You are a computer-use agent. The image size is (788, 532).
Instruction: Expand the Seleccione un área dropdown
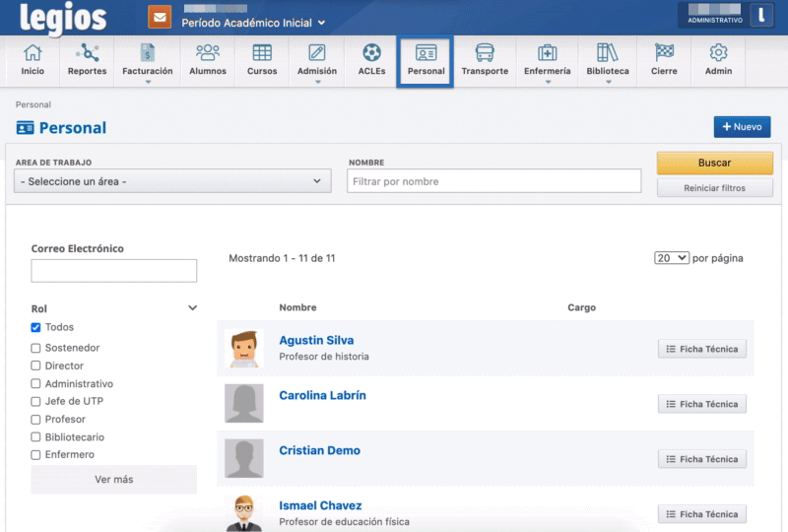pyautogui.click(x=173, y=181)
